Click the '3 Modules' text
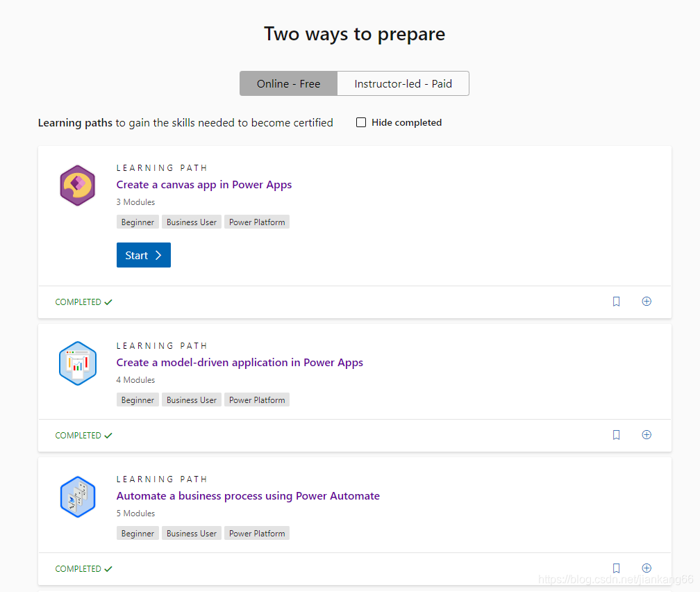 [135, 202]
